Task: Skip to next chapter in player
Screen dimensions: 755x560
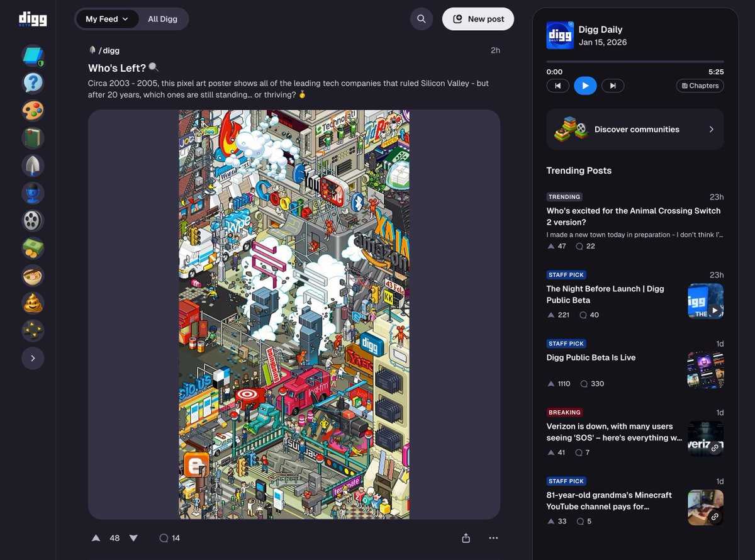Action: pos(613,86)
